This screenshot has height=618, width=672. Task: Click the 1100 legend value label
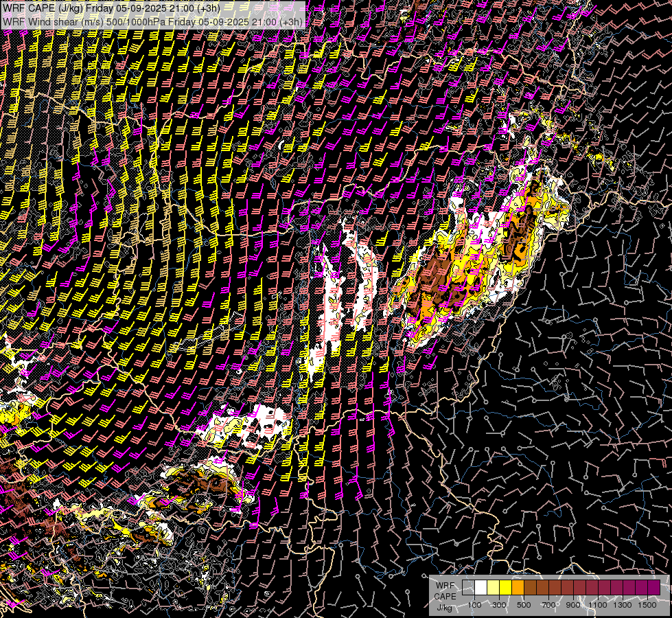597,605
